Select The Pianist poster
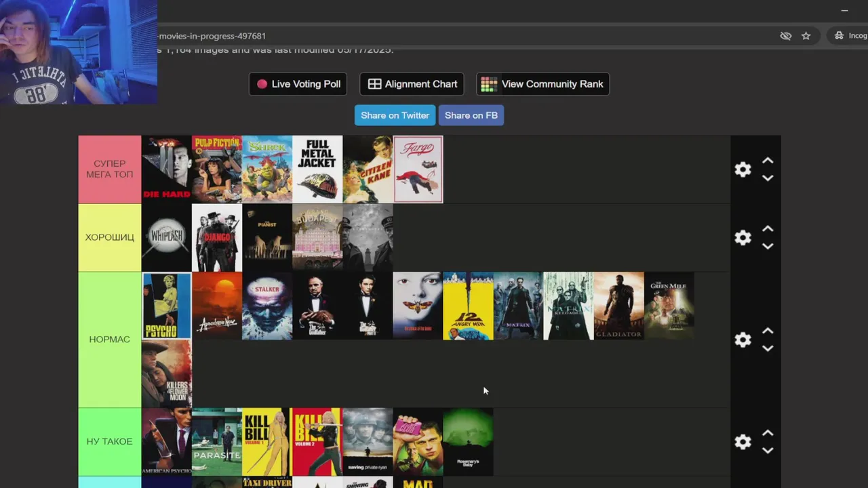Viewport: 868px width, 488px height. pyautogui.click(x=267, y=238)
